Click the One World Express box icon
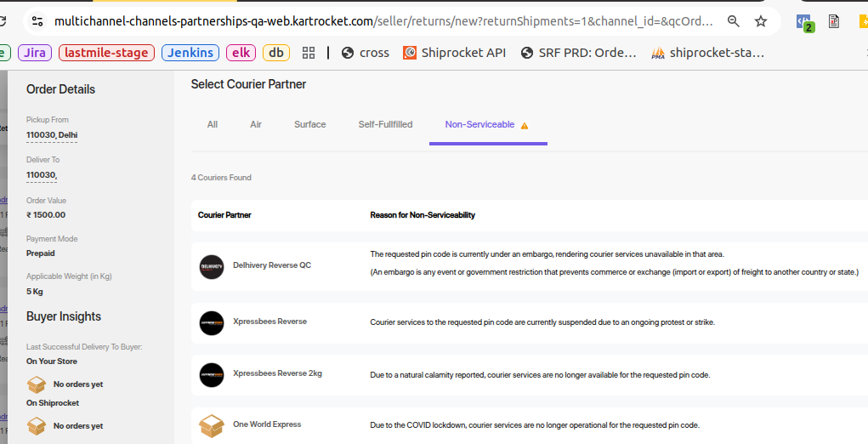 211,425
